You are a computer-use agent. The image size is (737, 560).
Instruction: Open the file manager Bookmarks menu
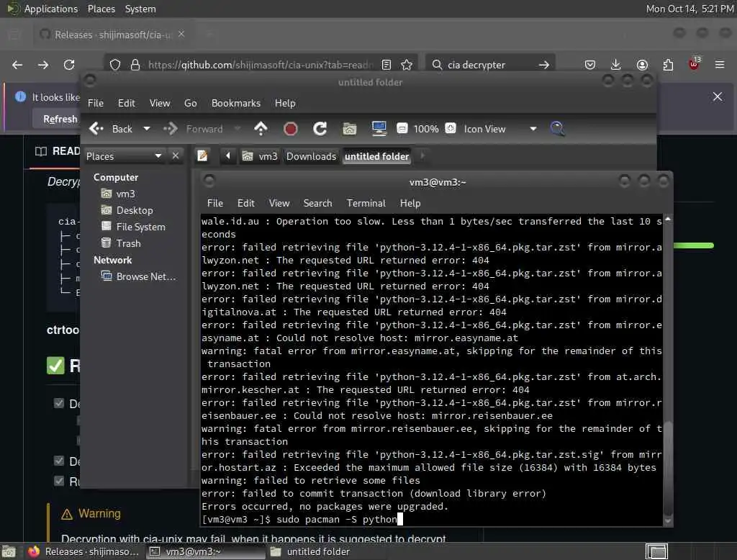236,103
